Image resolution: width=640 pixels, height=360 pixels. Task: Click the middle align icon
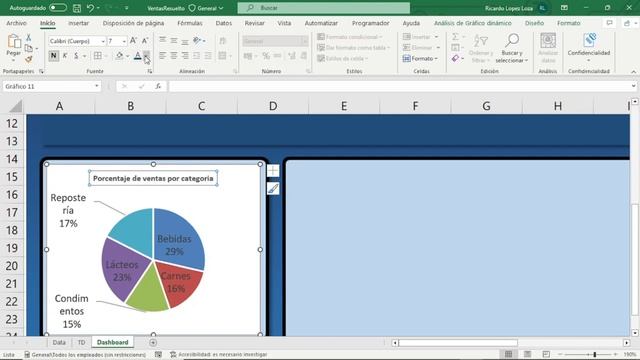(174, 40)
